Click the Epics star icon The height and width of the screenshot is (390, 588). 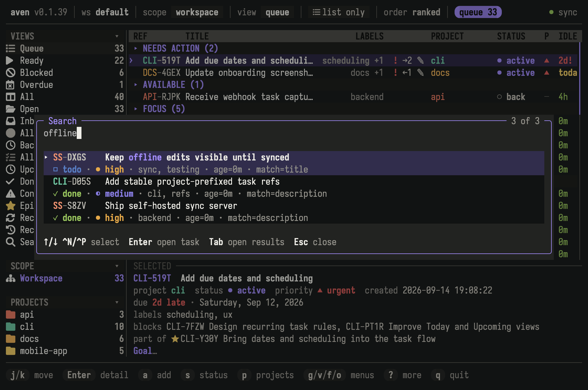(10, 206)
